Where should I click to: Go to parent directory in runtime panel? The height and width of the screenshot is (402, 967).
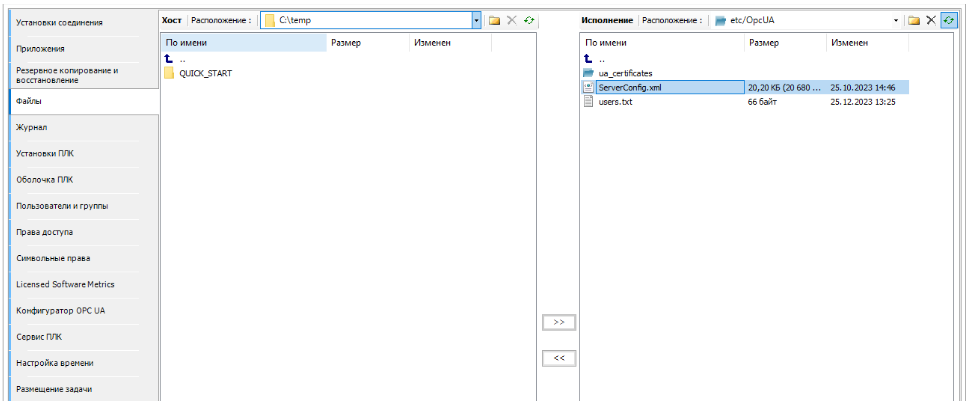589,59
